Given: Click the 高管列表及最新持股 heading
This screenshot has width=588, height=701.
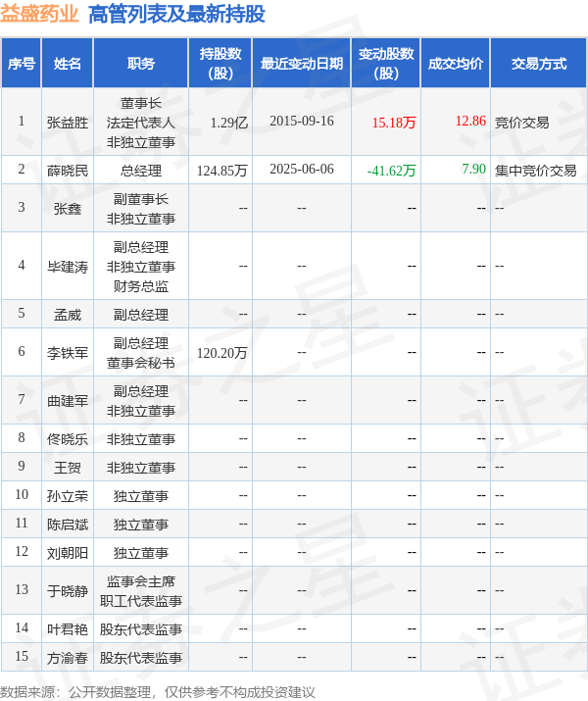Looking at the screenshot, I should point(176,14).
